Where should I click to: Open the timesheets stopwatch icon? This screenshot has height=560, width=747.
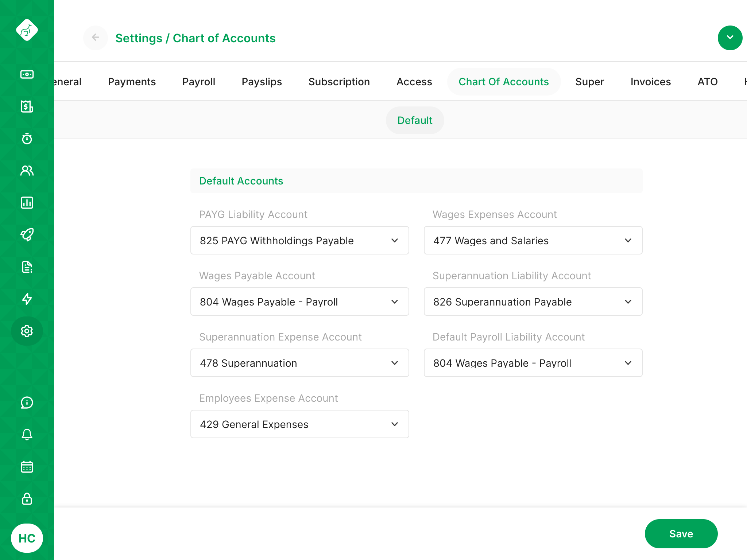[27, 139]
